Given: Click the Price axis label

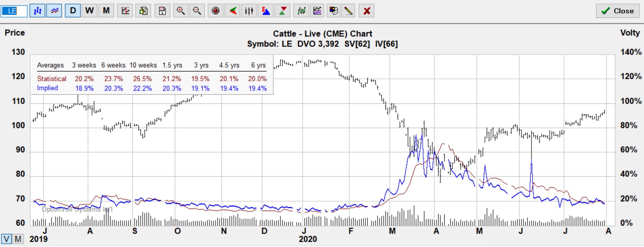Looking at the screenshot, I should 15,33.
